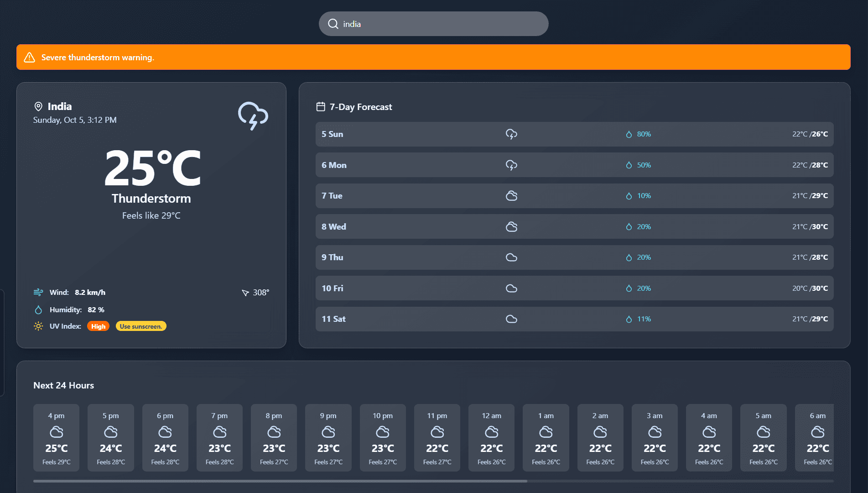Viewport: 868px width, 493px height.
Task: Select the 5 Sun forecast label
Action: [333, 134]
